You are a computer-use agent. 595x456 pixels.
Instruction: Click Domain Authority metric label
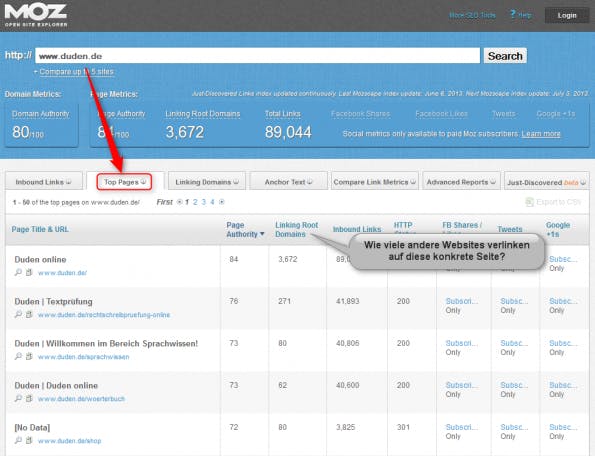point(41,114)
